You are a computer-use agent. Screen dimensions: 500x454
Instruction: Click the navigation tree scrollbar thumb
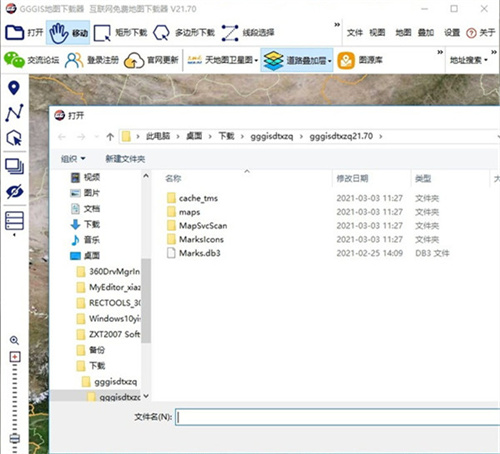[x=146, y=300]
